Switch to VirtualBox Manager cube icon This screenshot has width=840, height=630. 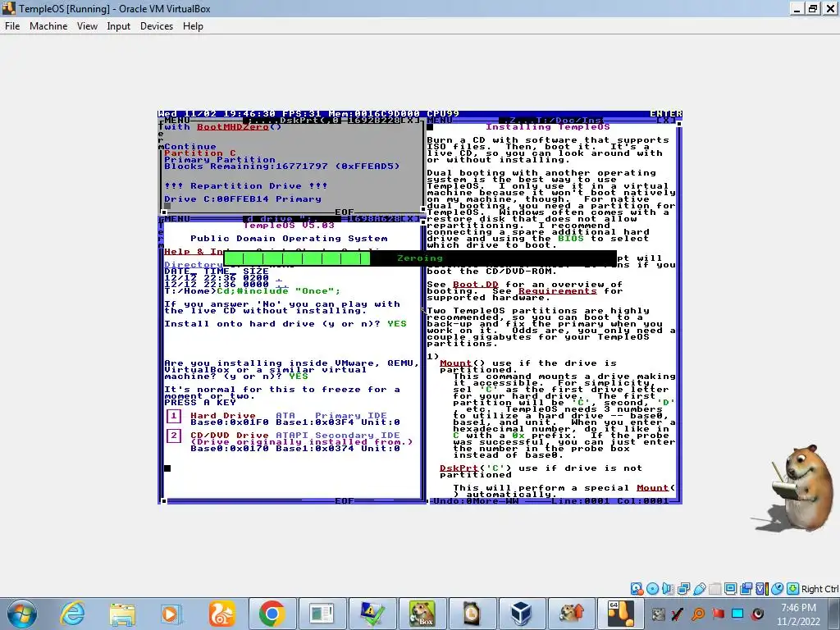point(521,614)
